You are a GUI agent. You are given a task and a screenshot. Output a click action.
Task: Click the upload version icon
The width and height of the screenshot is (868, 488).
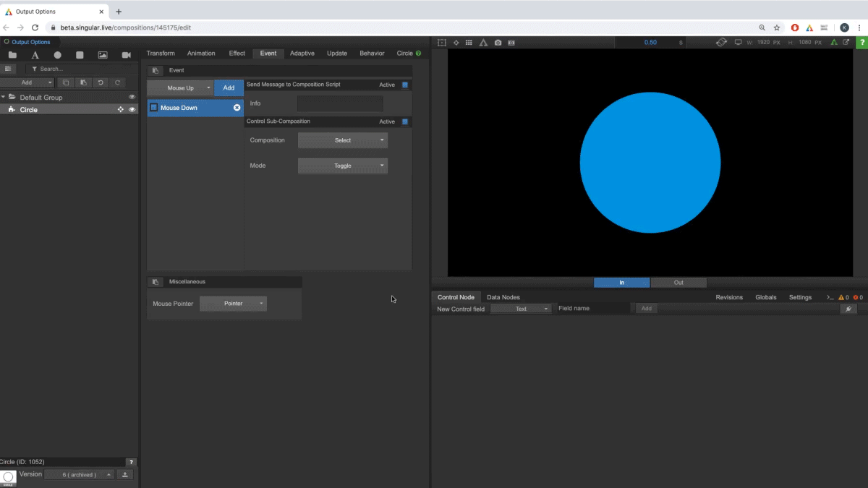tap(125, 475)
